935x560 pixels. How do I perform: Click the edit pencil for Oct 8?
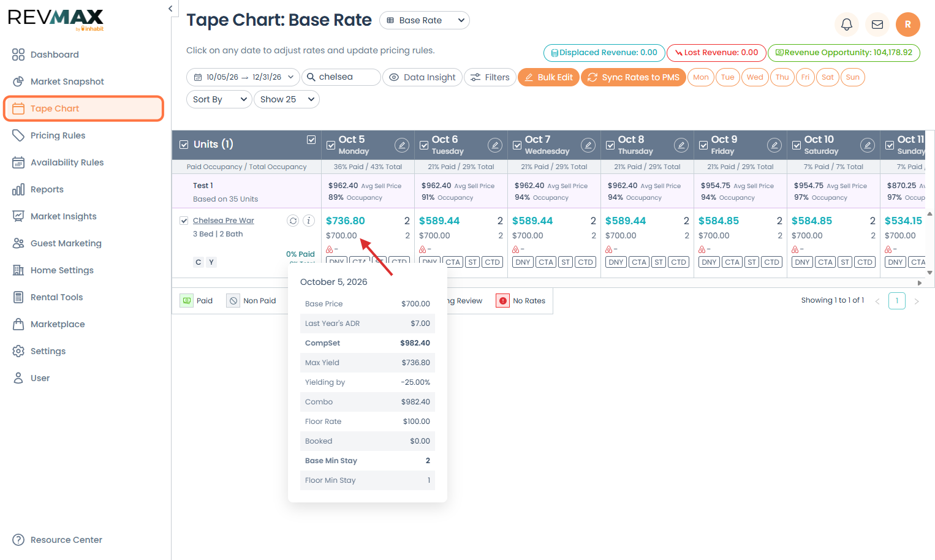681,145
